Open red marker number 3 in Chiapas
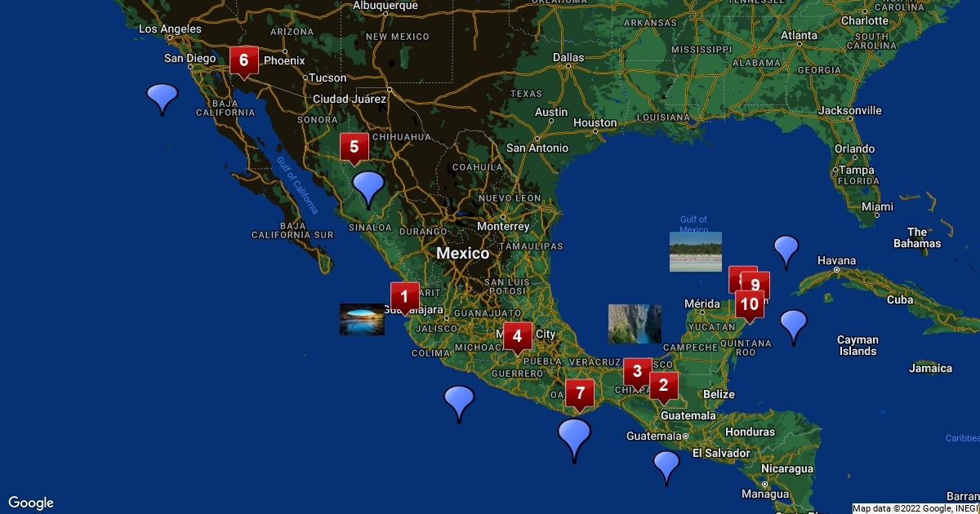This screenshot has width=980, height=514. [637, 371]
